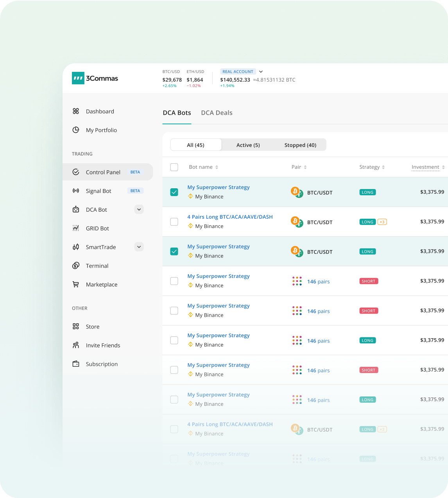Open the Signal Bot section
448x498 pixels.
tap(99, 191)
